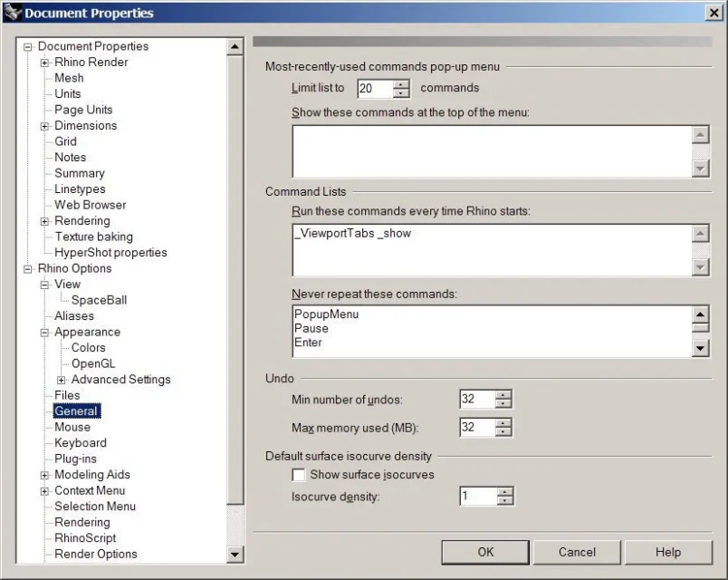Screen dimensions: 728x580
Task: Select Render Options in the tree
Action: [x=96, y=554]
